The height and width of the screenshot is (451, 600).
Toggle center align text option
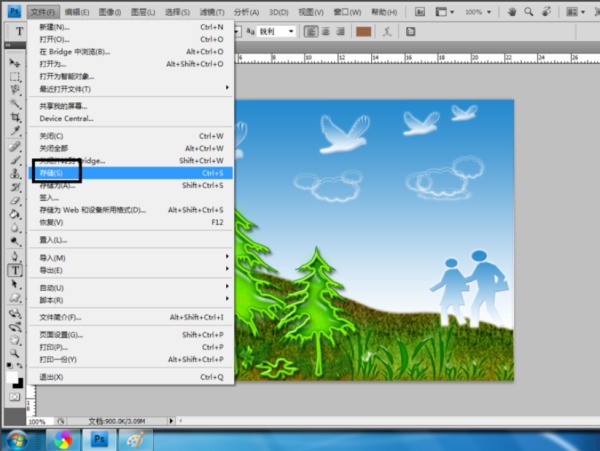(x=325, y=31)
